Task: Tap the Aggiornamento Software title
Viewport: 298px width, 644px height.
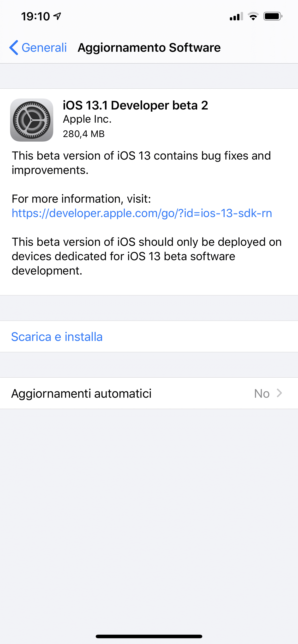Action: pyautogui.click(x=149, y=47)
